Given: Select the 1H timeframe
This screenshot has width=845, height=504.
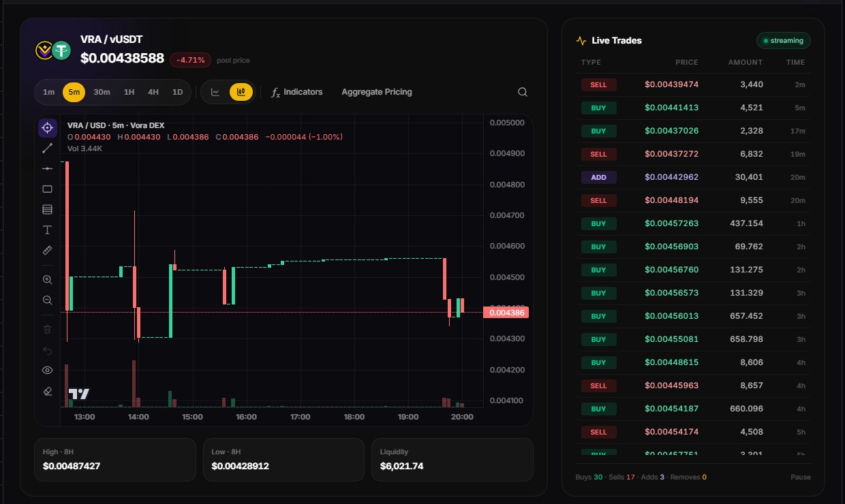Looking at the screenshot, I should (x=129, y=92).
